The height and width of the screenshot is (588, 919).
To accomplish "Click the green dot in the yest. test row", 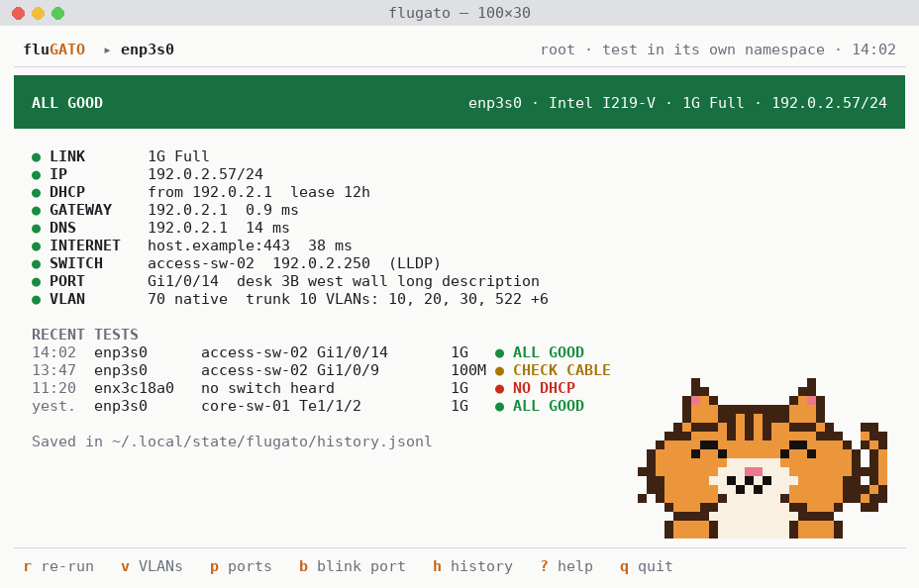I will point(499,407).
